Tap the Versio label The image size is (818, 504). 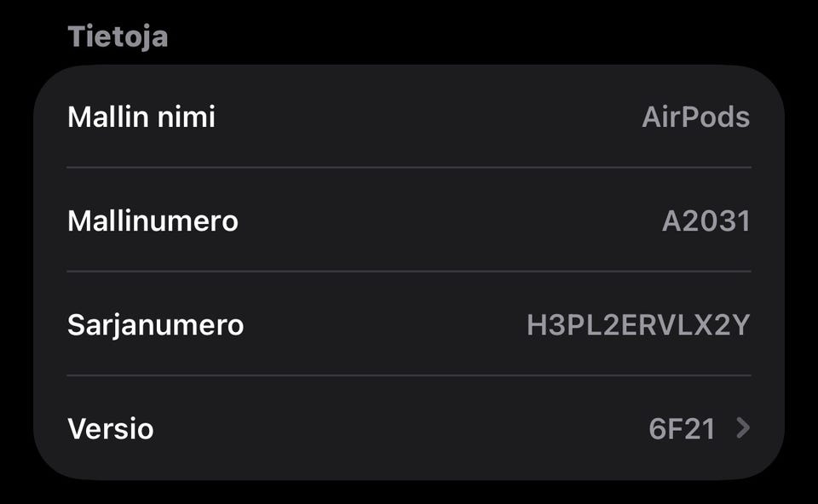click(x=111, y=428)
